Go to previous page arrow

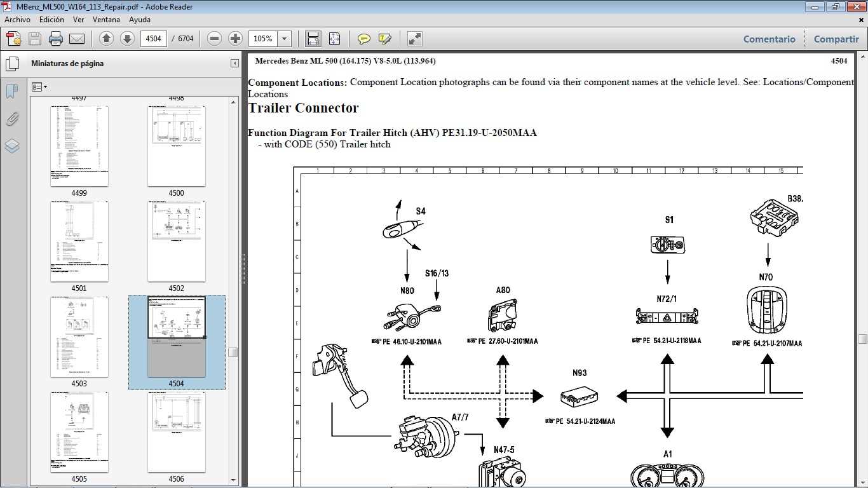[106, 39]
